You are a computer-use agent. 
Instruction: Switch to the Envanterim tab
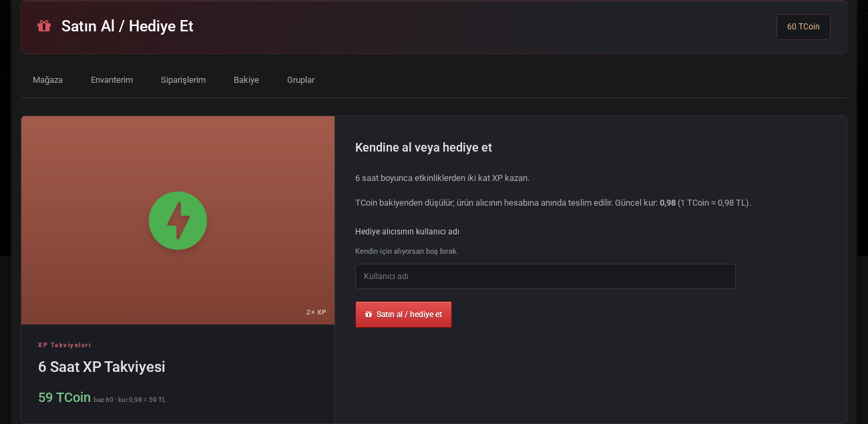click(x=112, y=80)
